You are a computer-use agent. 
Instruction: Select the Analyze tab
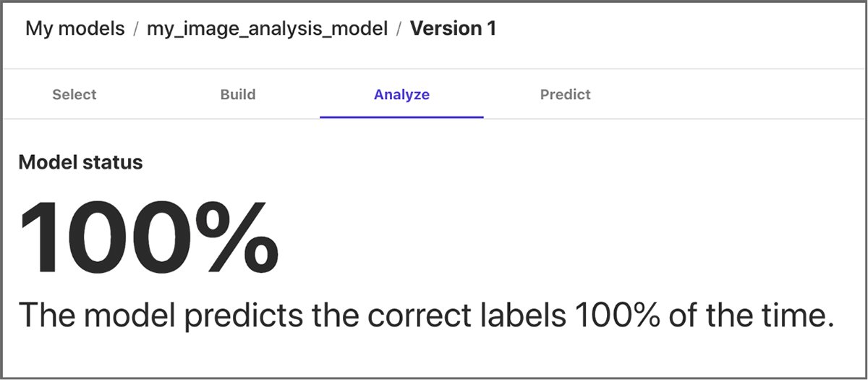pos(401,95)
